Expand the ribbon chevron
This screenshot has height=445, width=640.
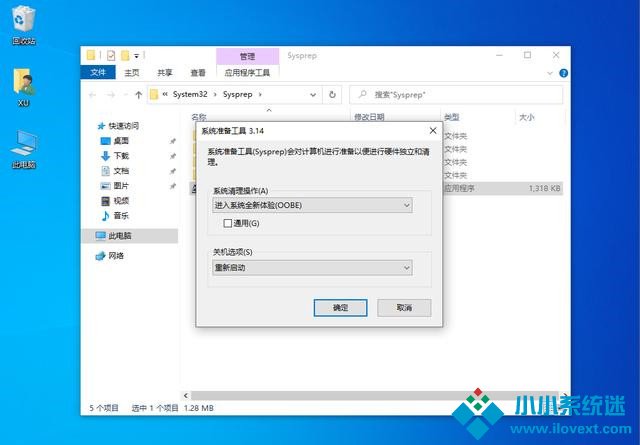pyautogui.click(x=549, y=73)
